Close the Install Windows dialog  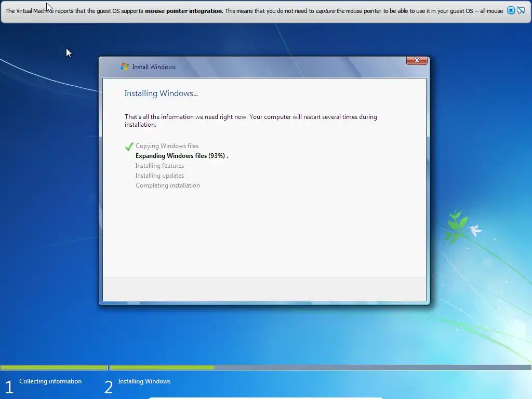click(417, 60)
